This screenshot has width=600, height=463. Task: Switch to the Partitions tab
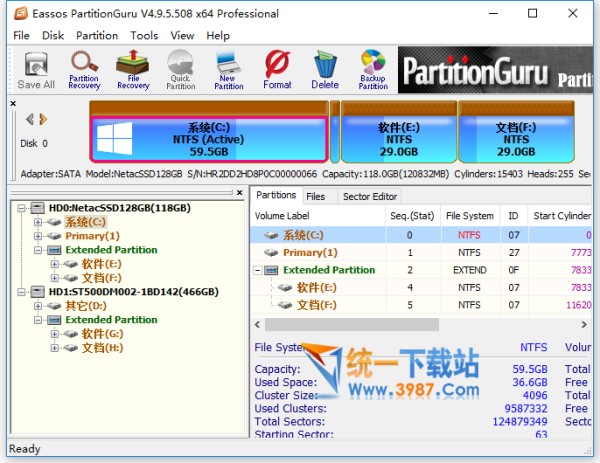click(x=276, y=195)
